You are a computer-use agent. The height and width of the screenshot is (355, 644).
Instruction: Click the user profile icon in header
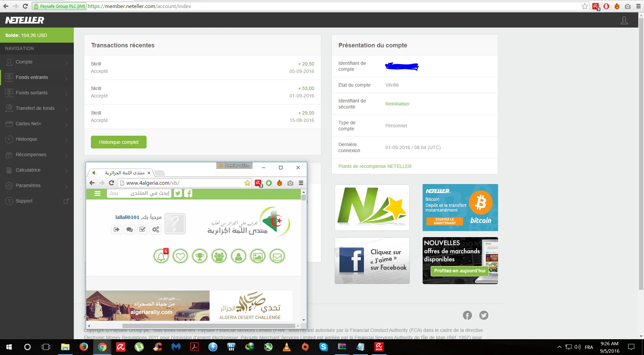click(x=624, y=20)
